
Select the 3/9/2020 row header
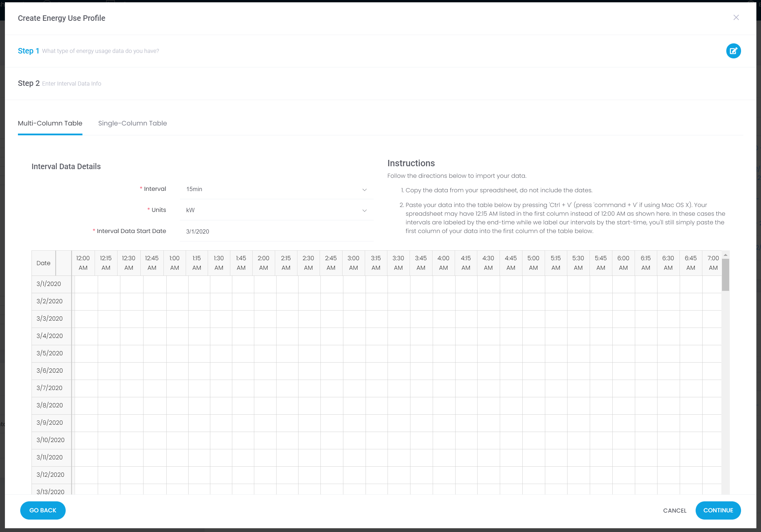tap(51, 423)
